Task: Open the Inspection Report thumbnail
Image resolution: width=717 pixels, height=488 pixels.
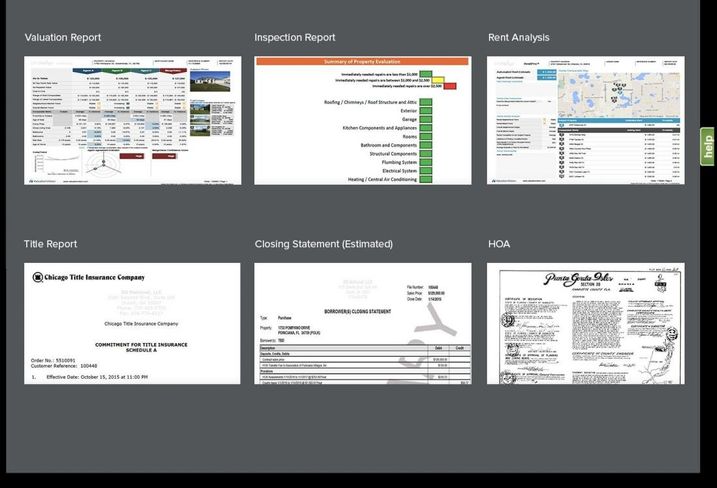Action: coord(362,120)
